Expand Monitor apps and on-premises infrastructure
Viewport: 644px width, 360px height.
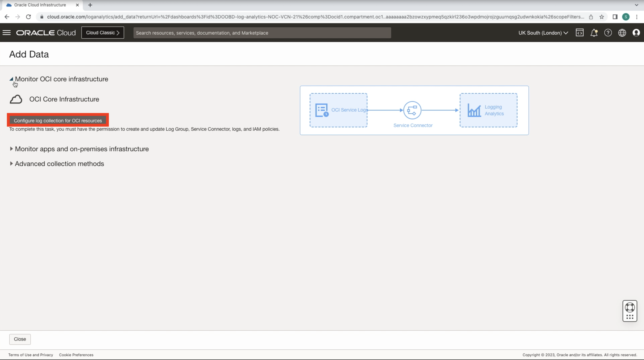81,149
